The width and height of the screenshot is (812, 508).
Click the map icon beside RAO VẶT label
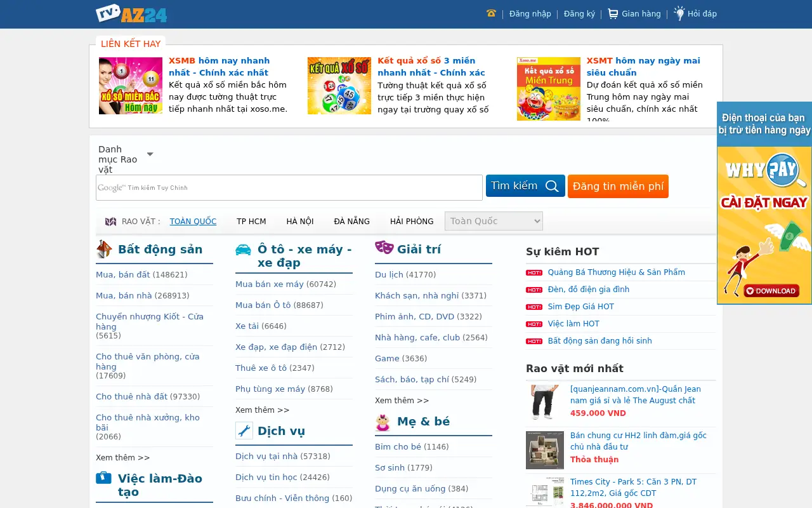point(110,222)
